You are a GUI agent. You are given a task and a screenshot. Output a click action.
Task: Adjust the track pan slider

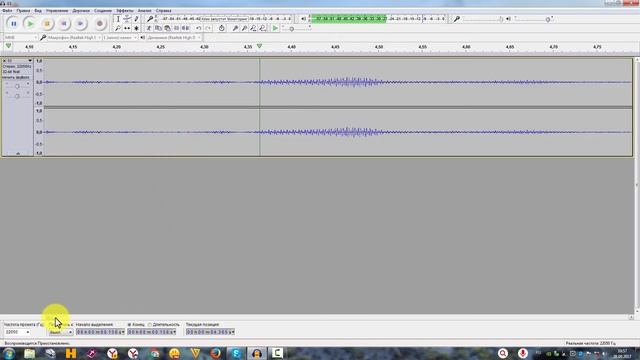tap(17, 96)
